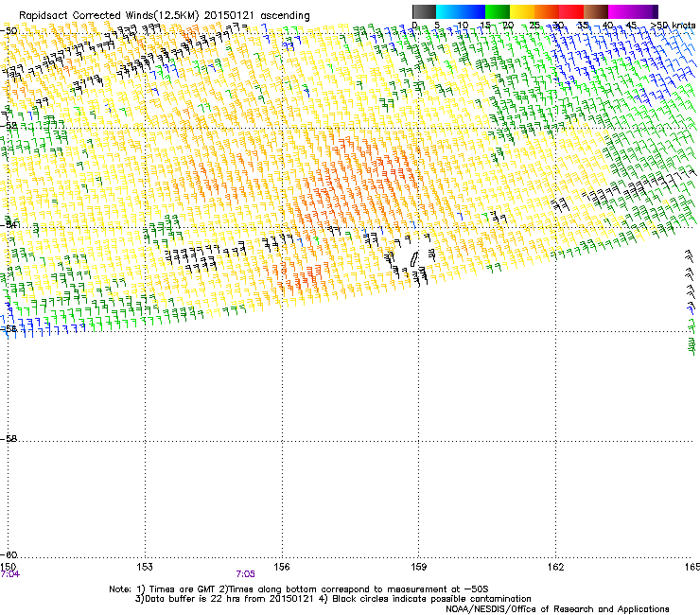Click the cyan 5-10 knots legend swatch

pos(448,11)
